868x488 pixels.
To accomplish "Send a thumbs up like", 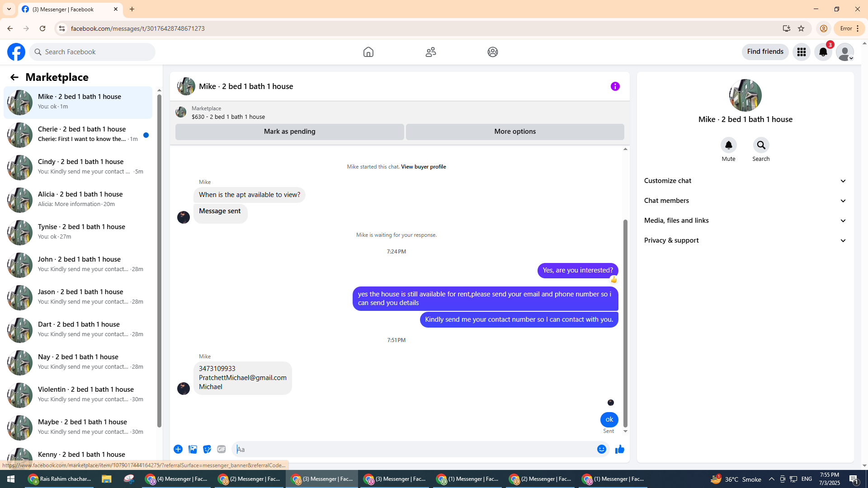I will tap(619, 449).
